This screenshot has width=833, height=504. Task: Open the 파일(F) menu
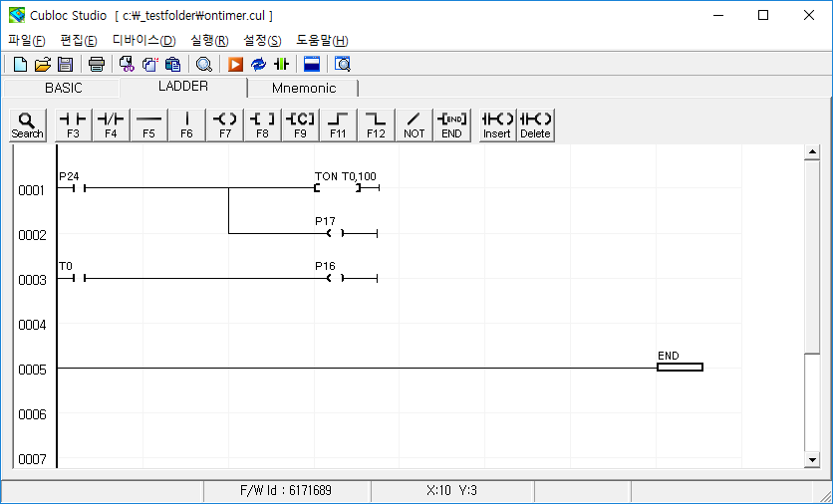[x=27, y=40]
